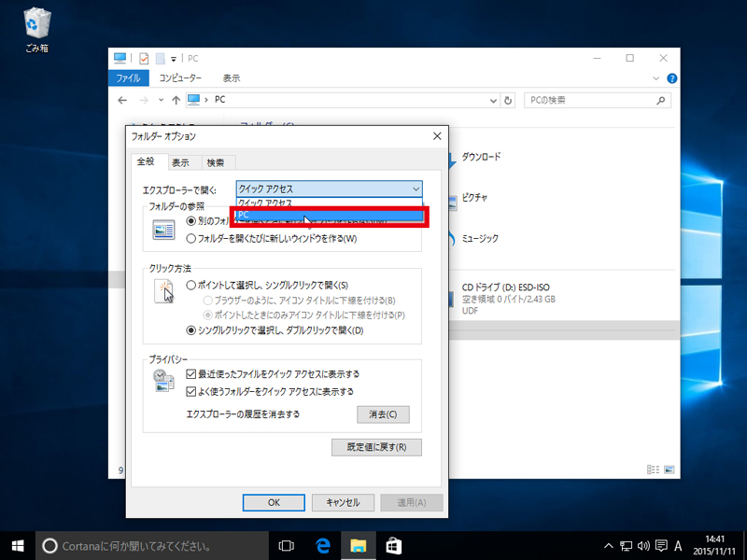The height and width of the screenshot is (560, 747).
Task: Close the フォルダー オプション dialog
Action: click(x=437, y=136)
